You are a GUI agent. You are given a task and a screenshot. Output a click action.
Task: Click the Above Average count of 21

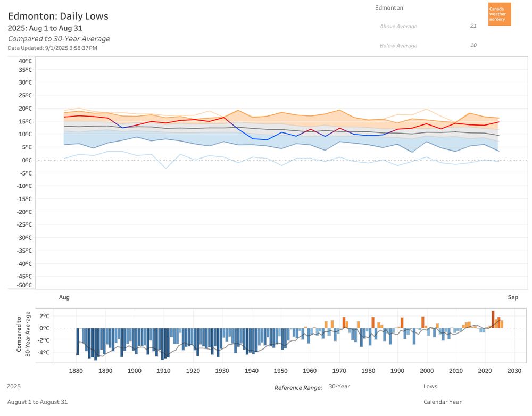tap(473, 26)
